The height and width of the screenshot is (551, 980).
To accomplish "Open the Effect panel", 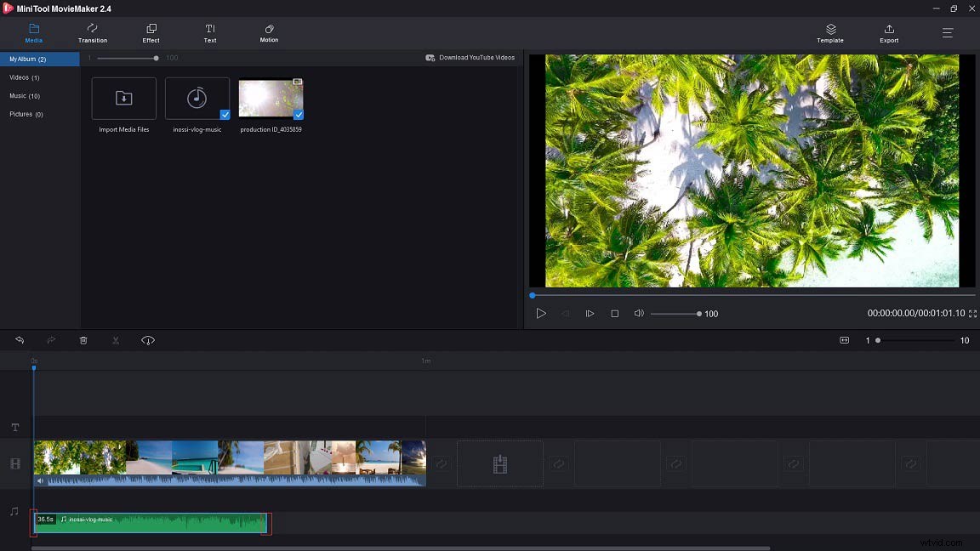I will [151, 34].
